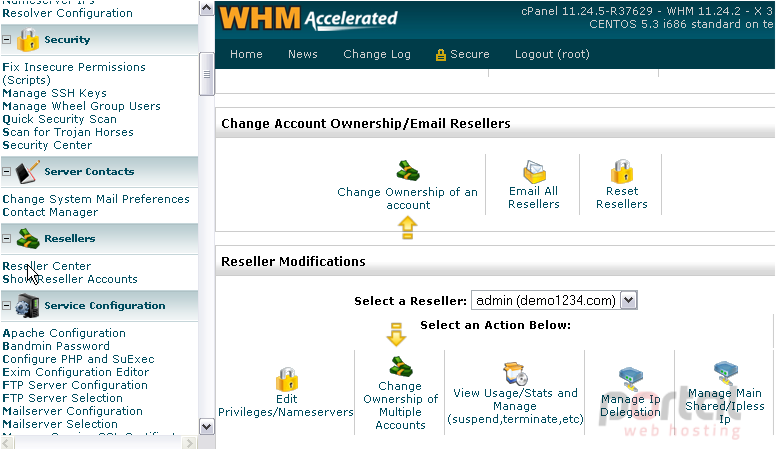Screen dimensions: 776x450
Task: Select the Secure menu item
Action: click(x=469, y=54)
